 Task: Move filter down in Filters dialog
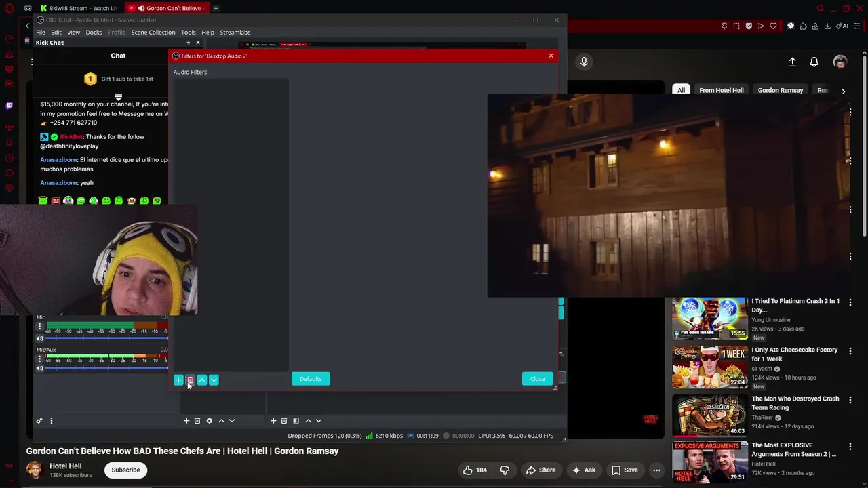(214, 380)
